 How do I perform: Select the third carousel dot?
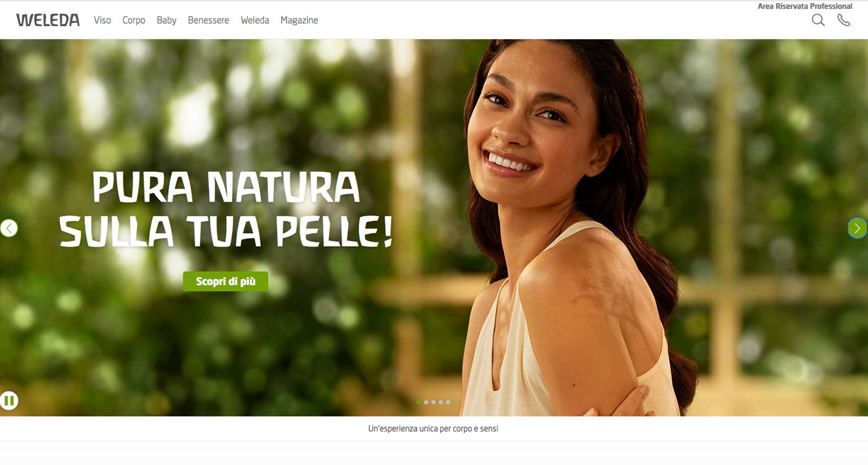433,402
